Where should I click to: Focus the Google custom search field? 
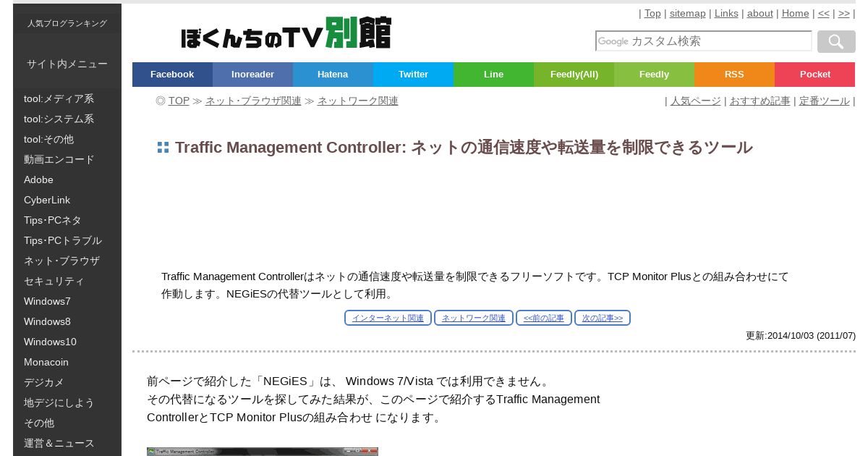[x=704, y=41]
